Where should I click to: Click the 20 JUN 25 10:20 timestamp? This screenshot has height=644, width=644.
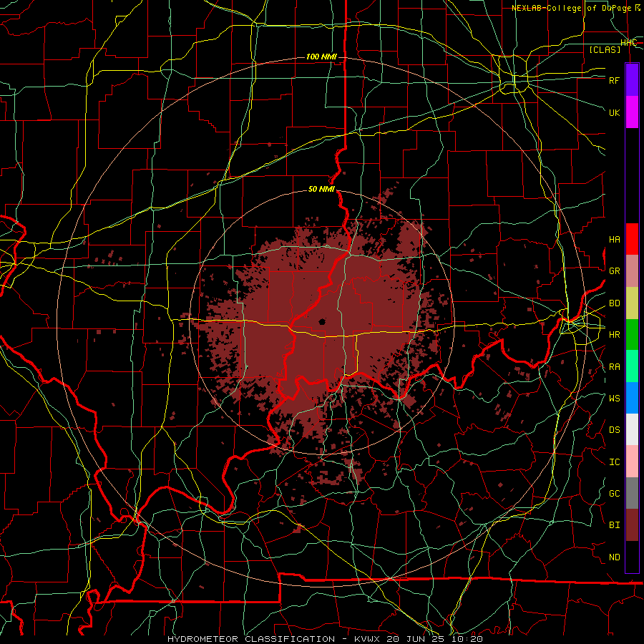[x=434, y=639]
